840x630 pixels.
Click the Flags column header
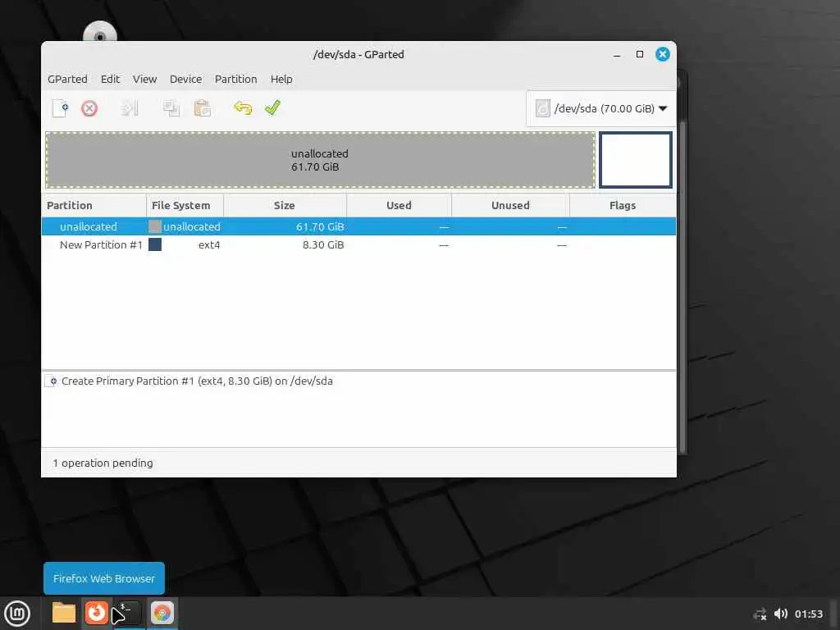coord(623,206)
